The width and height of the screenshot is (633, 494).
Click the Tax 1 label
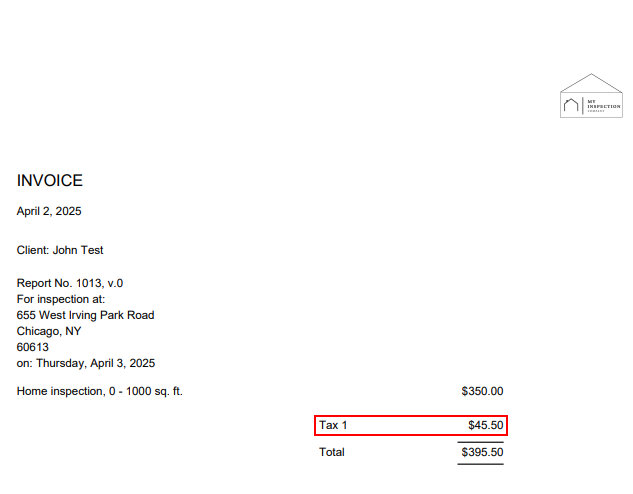coord(333,425)
